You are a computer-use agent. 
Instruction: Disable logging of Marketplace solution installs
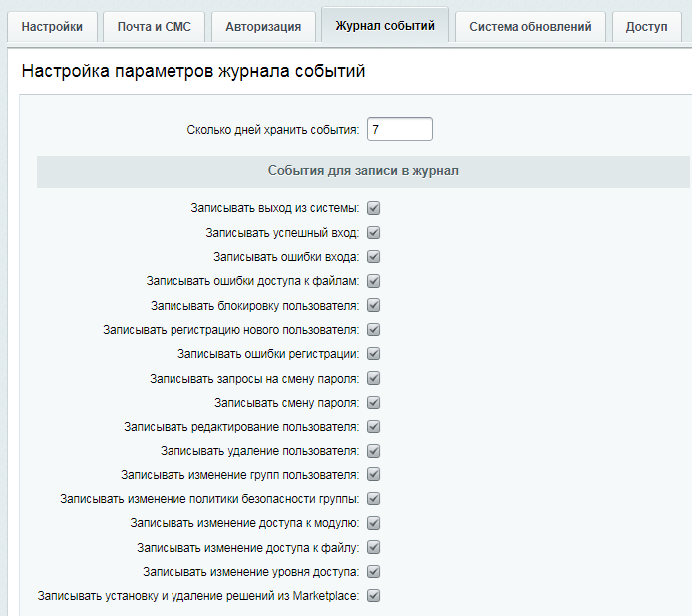pyautogui.click(x=374, y=596)
